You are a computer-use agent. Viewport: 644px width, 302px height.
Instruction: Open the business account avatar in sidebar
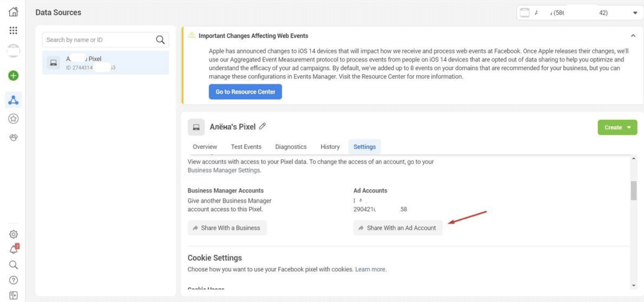13,51
